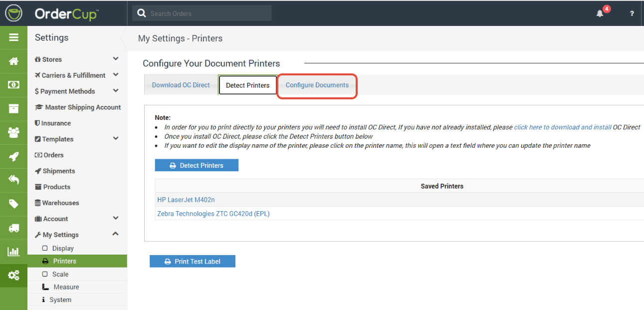Expand the Templates section chevron
The height and width of the screenshot is (310, 644).
point(116,139)
